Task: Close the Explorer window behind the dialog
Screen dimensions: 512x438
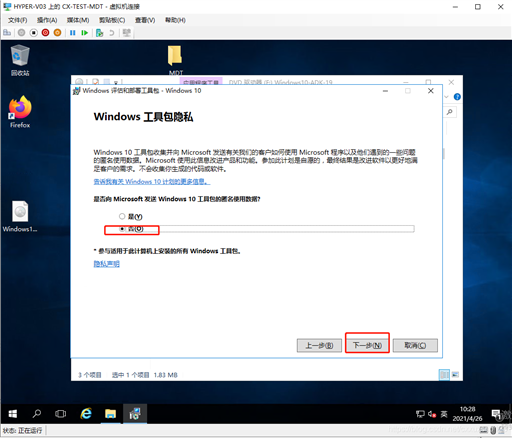Action: tap(451, 82)
